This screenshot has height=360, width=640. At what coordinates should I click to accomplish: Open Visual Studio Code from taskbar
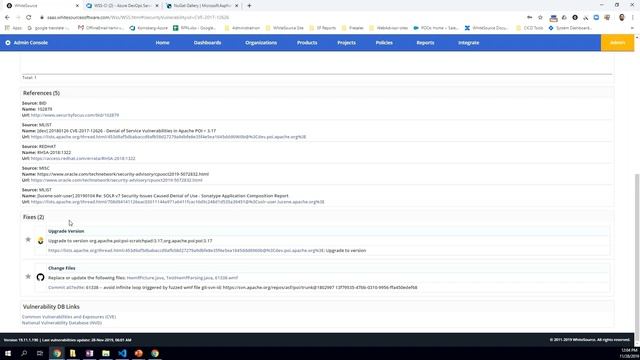[122, 353]
